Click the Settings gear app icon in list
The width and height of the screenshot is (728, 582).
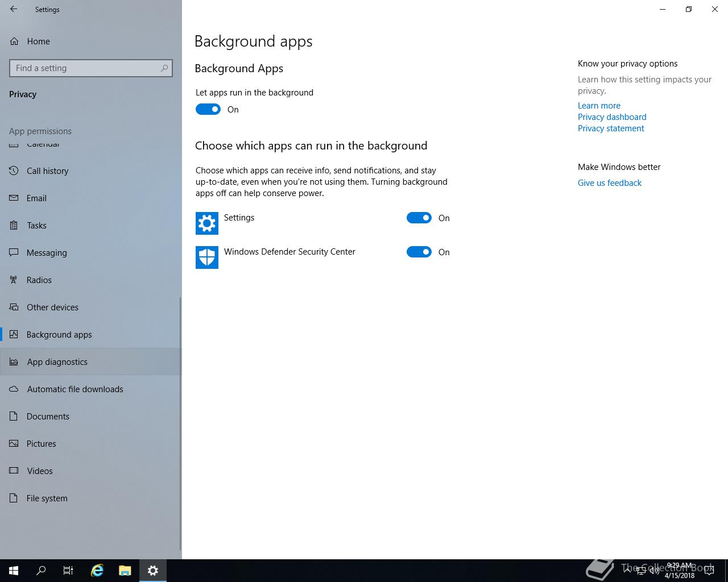207,223
